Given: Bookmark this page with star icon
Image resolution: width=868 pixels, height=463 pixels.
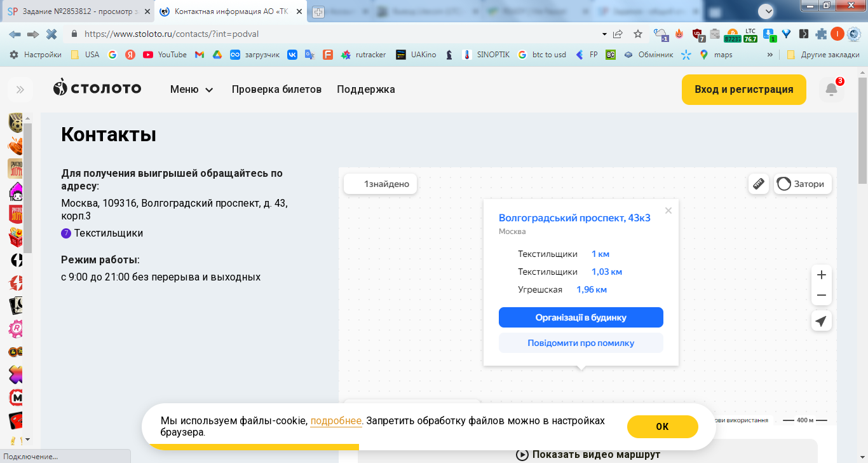Looking at the screenshot, I should point(638,34).
